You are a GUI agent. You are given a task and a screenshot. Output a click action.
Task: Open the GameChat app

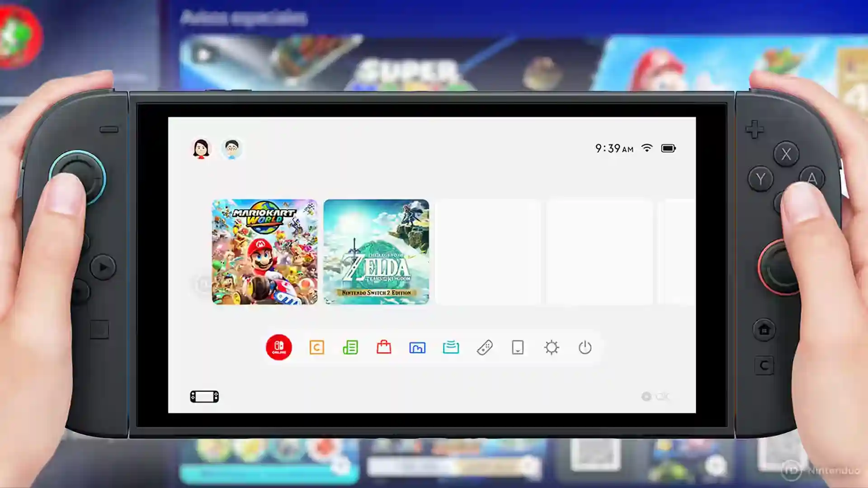click(x=316, y=347)
